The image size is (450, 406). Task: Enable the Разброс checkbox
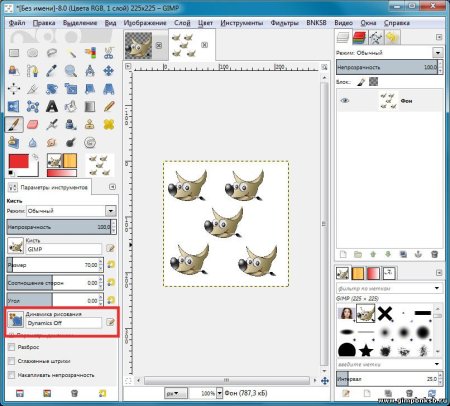pyautogui.click(x=12, y=347)
